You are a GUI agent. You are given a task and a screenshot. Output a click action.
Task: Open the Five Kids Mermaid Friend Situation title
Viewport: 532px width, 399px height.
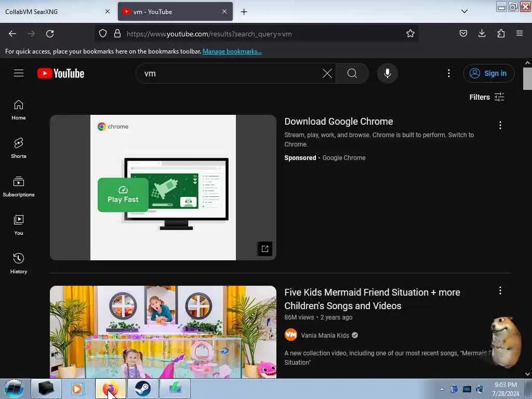[x=372, y=299]
